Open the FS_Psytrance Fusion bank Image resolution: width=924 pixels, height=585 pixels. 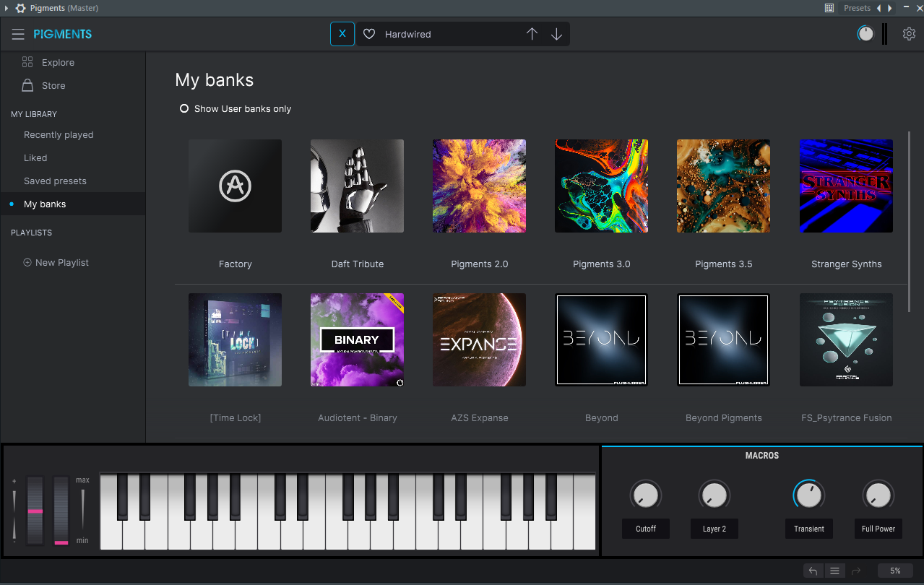point(847,340)
